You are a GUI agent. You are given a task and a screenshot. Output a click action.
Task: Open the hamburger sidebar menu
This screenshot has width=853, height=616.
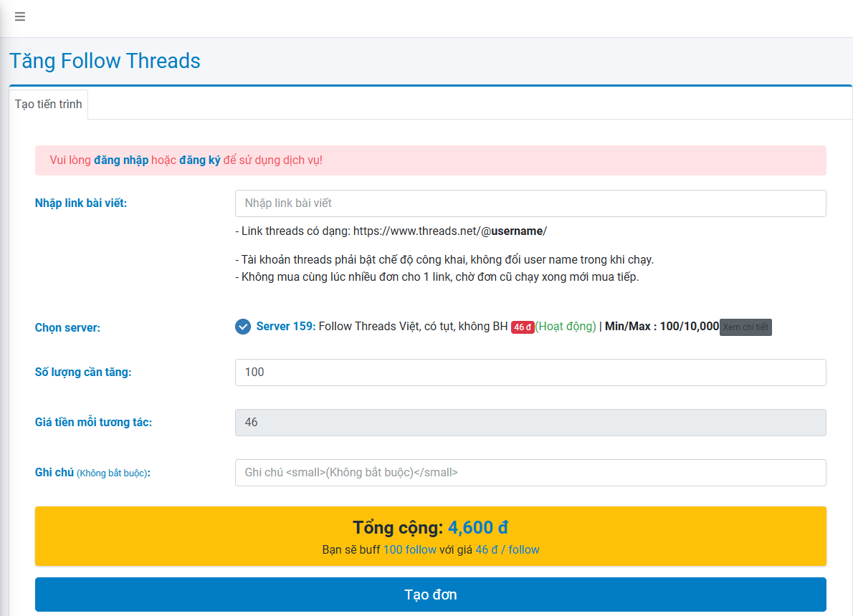tap(20, 16)
